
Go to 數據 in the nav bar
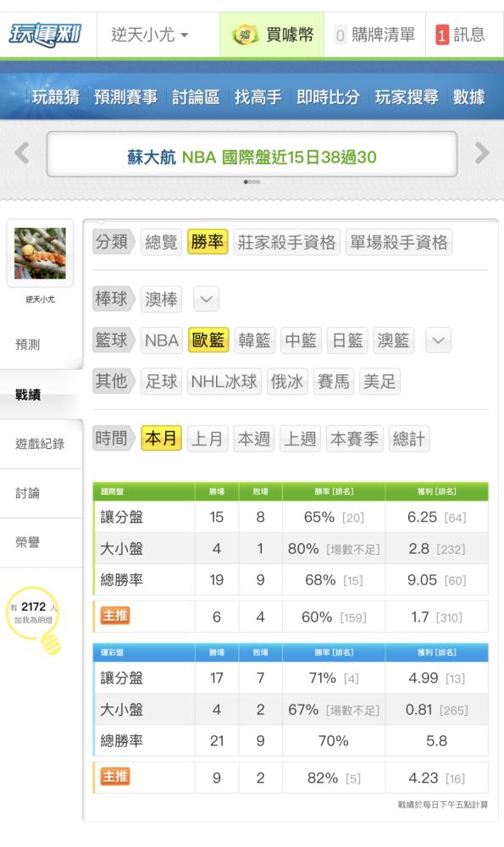click(468, 97)
